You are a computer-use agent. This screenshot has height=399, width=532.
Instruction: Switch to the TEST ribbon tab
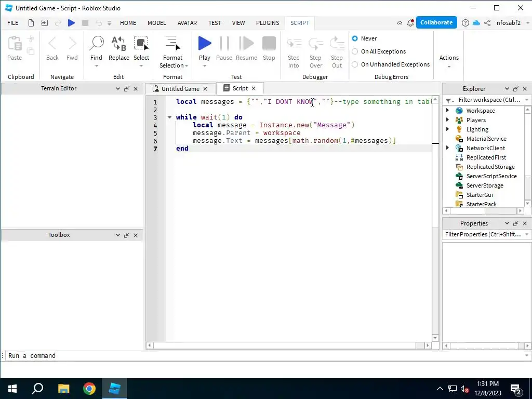pos(215,23)
